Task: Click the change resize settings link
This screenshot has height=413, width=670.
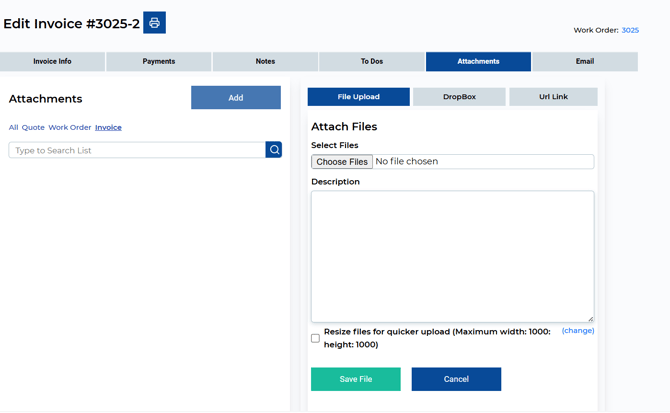Action: click(578, 331)
